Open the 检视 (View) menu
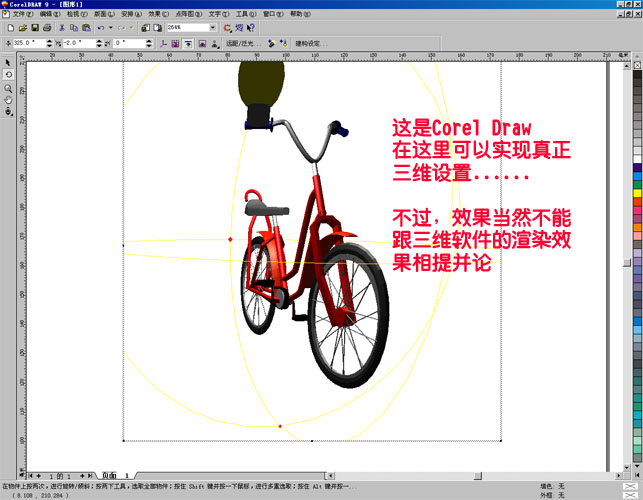 [x=77, y=14]
